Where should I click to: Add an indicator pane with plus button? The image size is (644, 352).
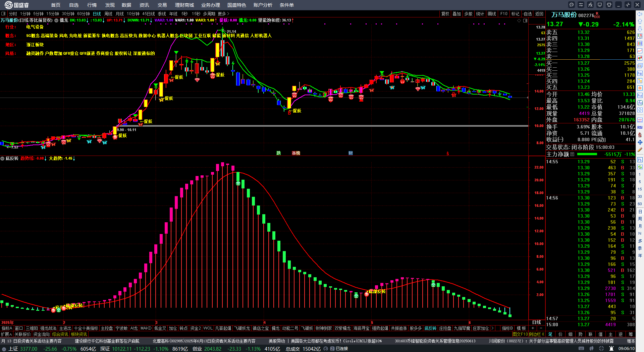(533, 328)
